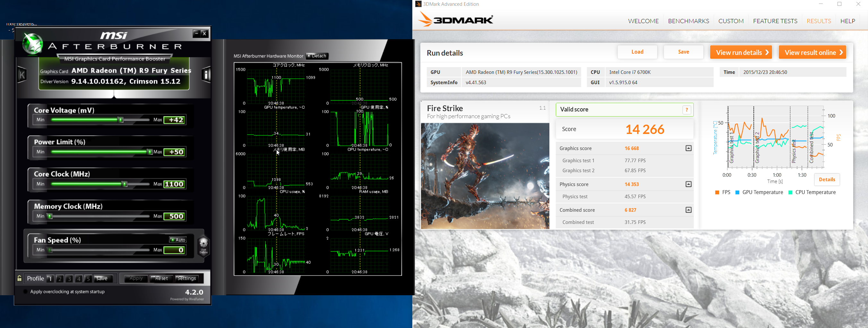Detach the Hardware Monitor window

click(317, 56)
